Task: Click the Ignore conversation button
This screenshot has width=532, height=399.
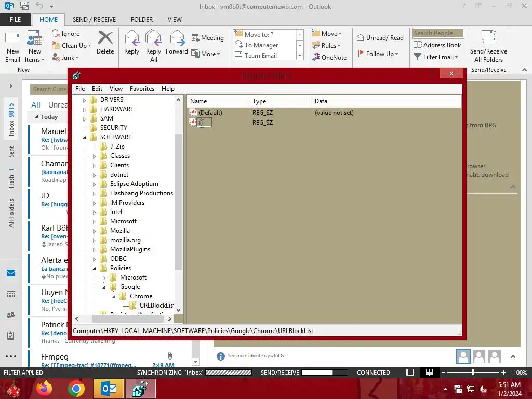Action: tap(66, 34)
